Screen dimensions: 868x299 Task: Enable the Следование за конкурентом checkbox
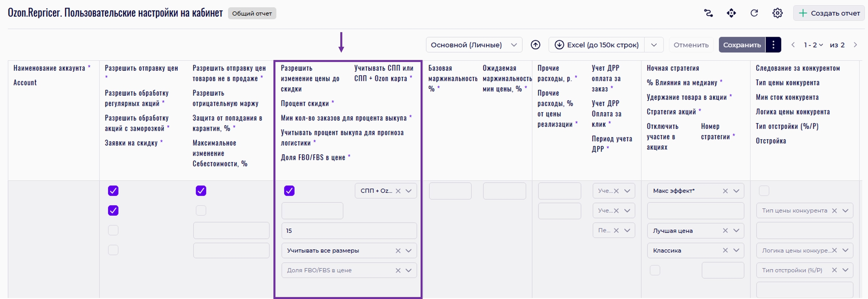[764, 191]
